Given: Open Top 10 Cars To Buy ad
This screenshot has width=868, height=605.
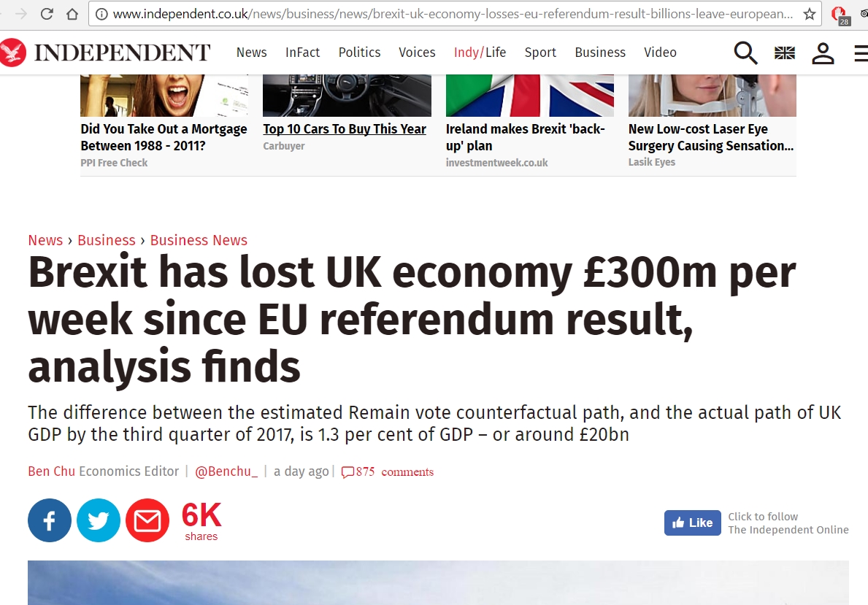Looking at the screenshot, I should [x=345, y=129].
